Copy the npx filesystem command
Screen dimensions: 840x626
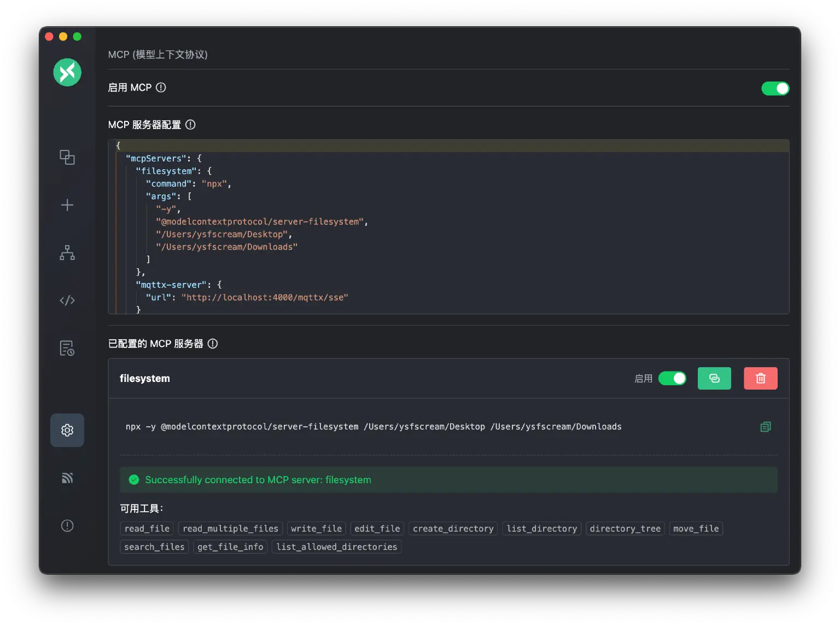point(765,427)
